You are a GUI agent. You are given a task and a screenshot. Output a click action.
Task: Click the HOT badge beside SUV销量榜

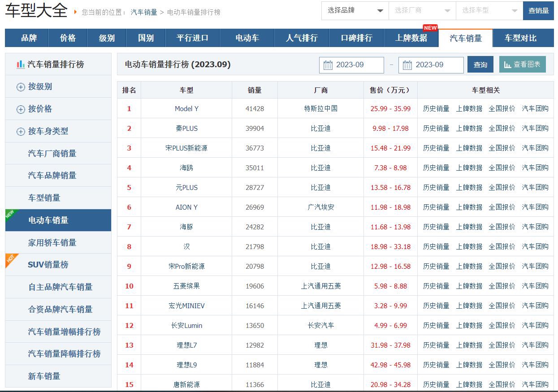(x=11, y=259)
